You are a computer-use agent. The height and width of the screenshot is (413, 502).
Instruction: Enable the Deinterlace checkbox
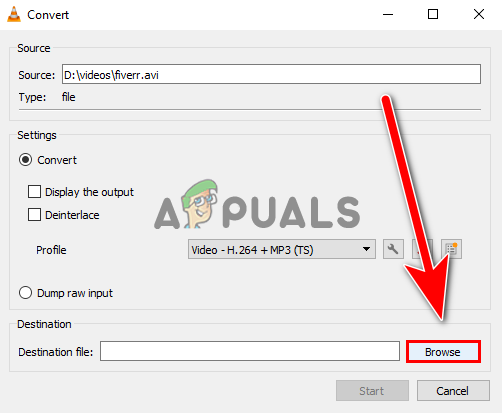[34, 215]
